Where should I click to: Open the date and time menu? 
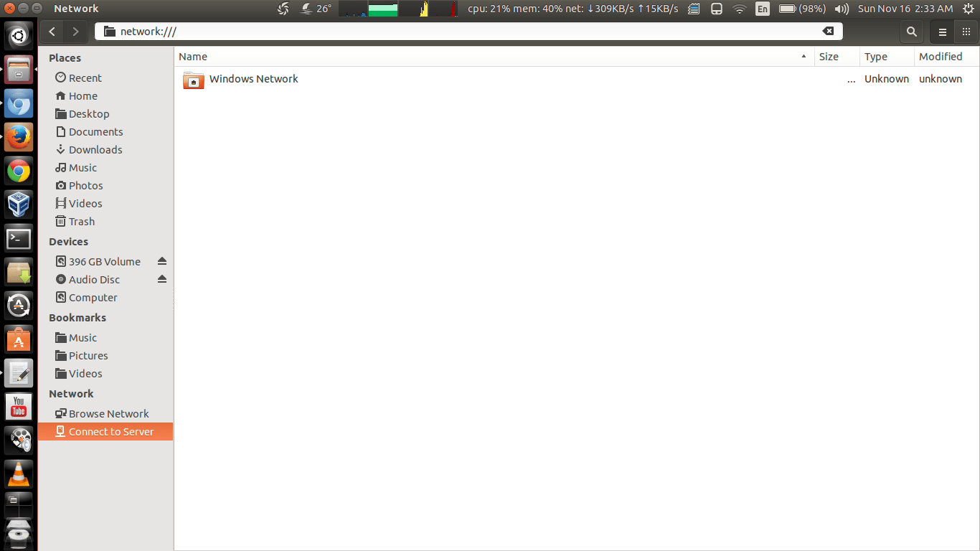[x=905, y=9]
